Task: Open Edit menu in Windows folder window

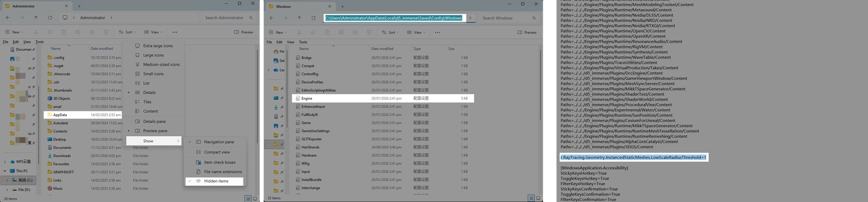Action: 279,42
